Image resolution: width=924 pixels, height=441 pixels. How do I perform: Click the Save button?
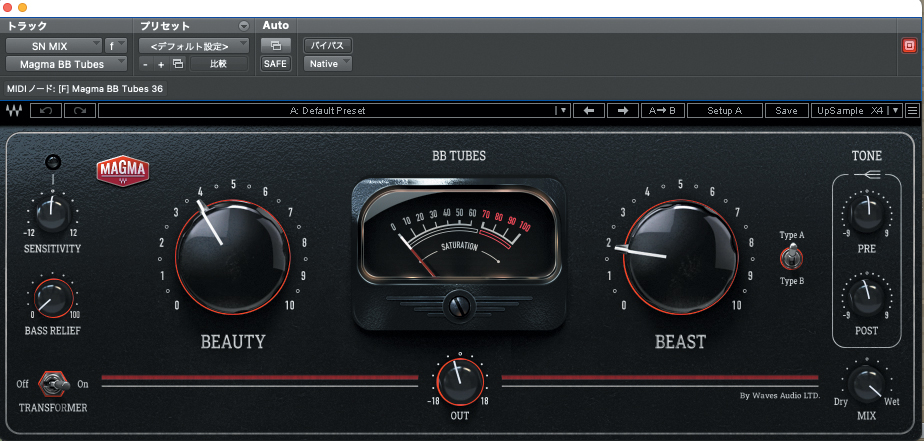click(x=786, y=110)
